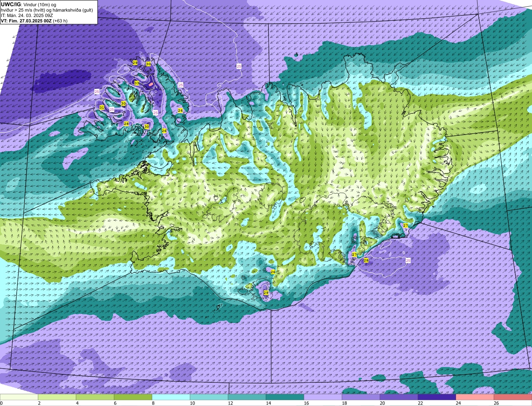Click the 2–4 m/s light green legend swatch
Screen dimensions: 532x406
point(57,397)
